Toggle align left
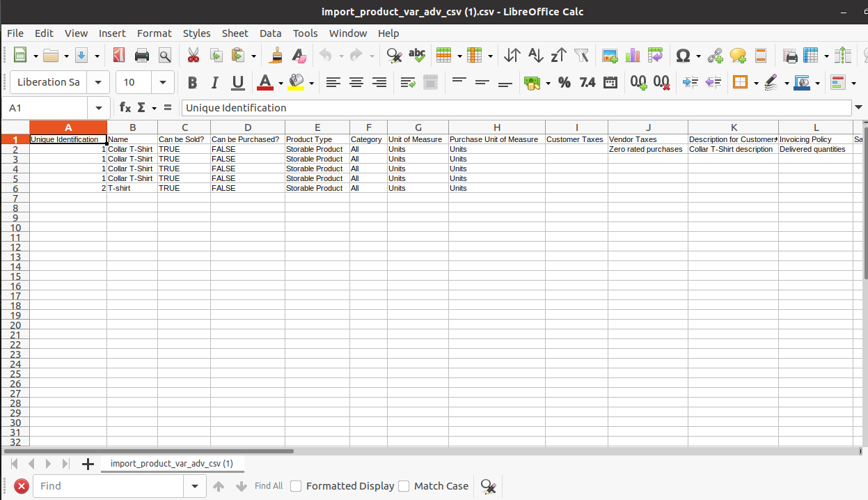The width and height of the screenshot is (868, 500). pos(333,82)
